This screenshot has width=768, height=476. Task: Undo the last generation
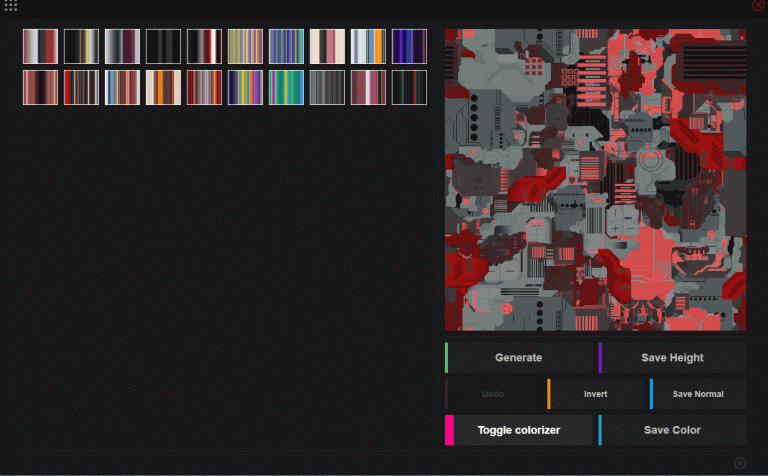tap(493, 394)
